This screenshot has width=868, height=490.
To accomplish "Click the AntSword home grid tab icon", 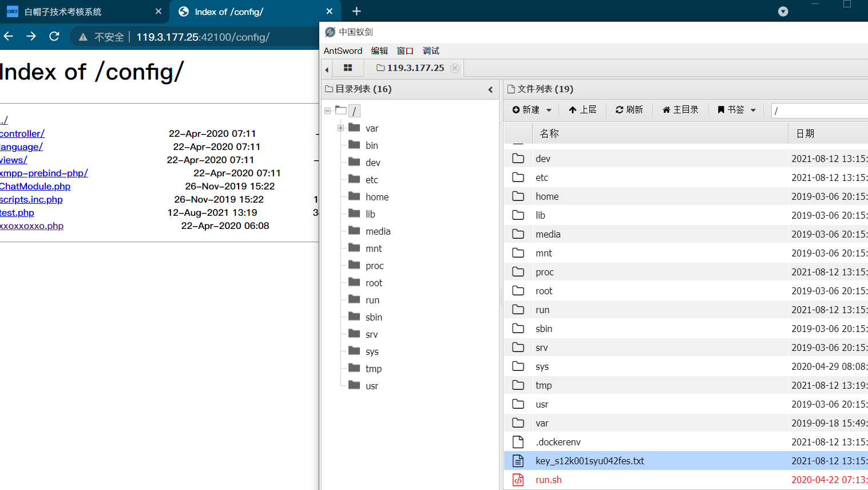I will [347, 68].
